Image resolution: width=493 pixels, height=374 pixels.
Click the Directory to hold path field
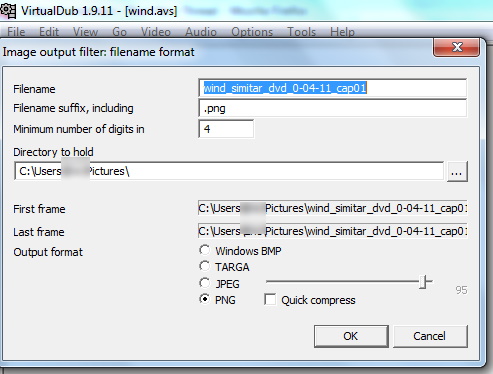tap(229, 171)
